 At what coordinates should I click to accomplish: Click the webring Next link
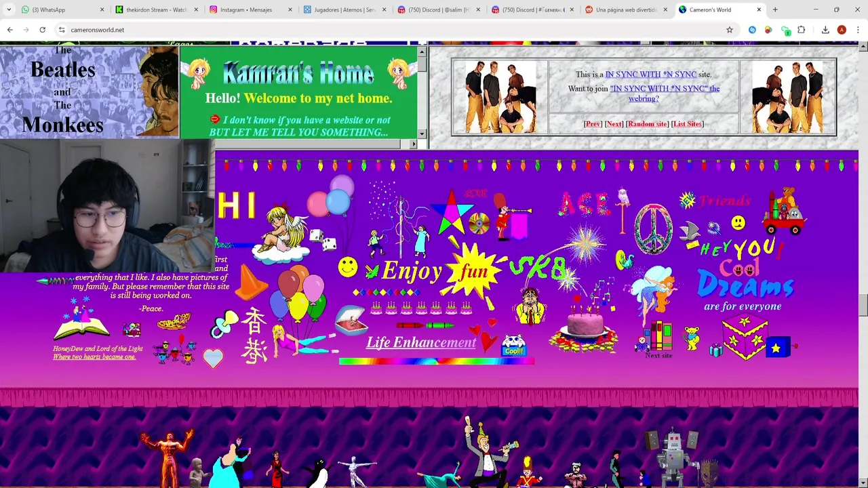tap(614, 124)
